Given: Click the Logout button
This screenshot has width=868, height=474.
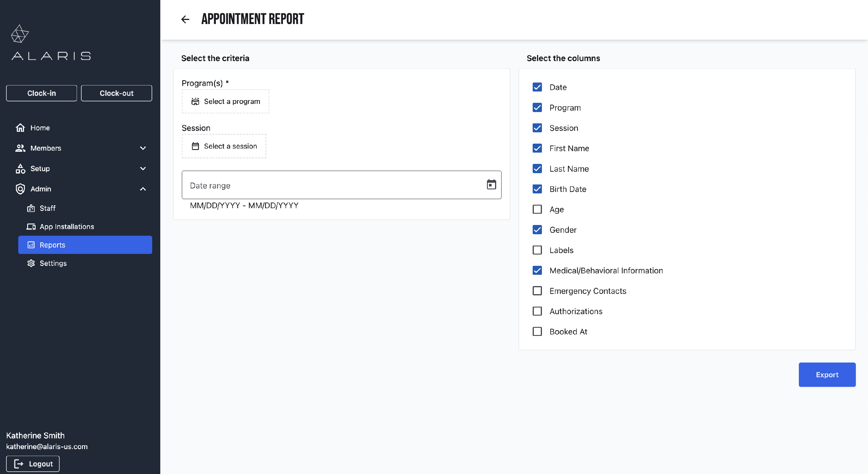Looking at the screenshot, I should (33, 464).
